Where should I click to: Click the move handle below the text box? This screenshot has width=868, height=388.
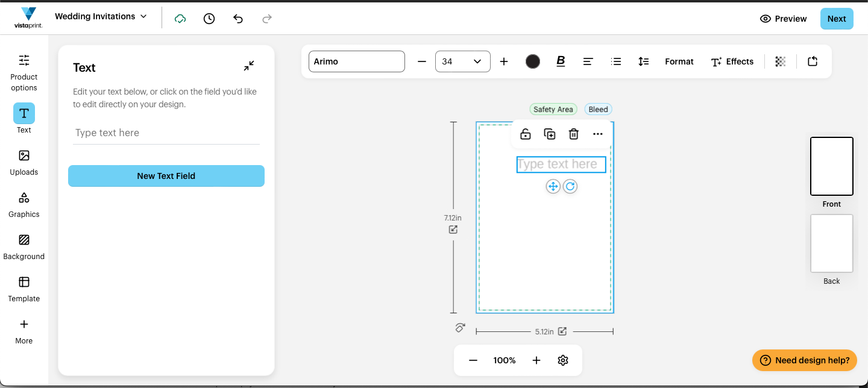[x=553, y=186]
